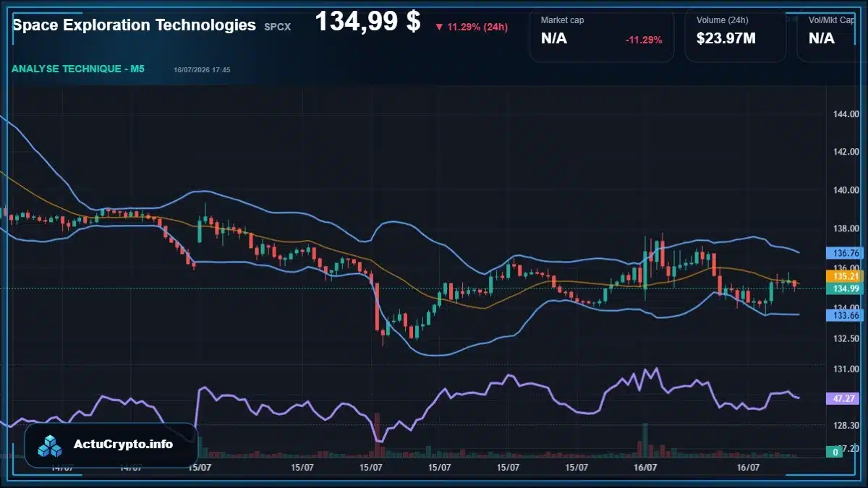Image resolution: width=868 pixels, height=488 pixels.
Task: Open the Market cap card
Action: [x=602, y=35]
